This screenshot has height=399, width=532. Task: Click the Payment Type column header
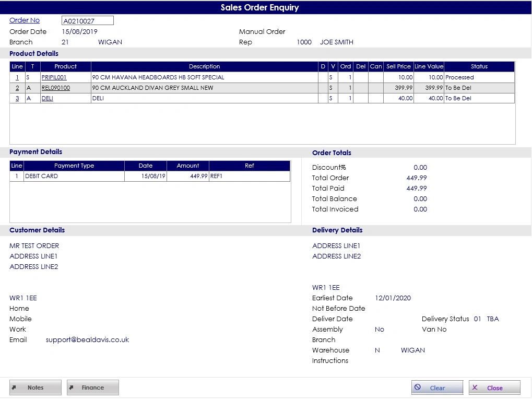point(74,166)
